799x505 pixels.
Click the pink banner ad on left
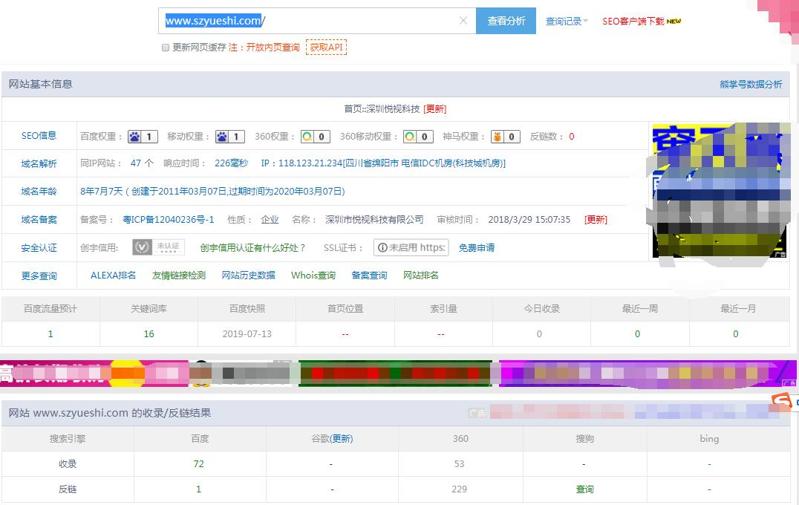pyautogui.click(x=94, y=374)
